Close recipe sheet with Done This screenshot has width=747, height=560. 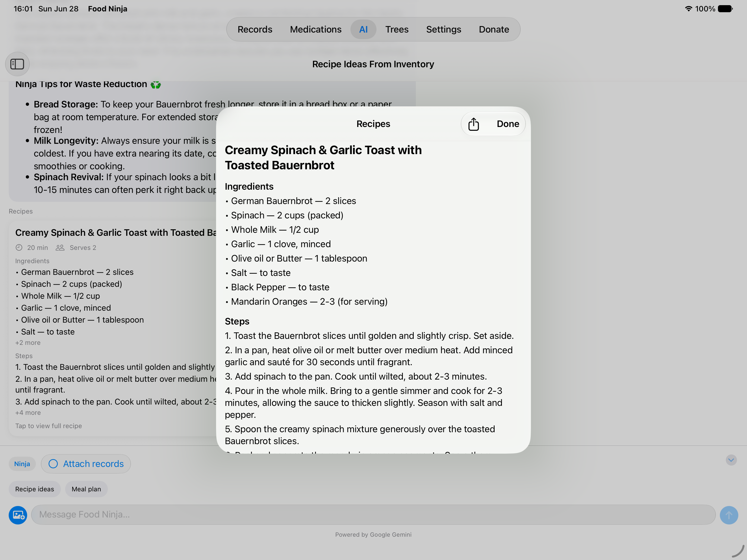508,124
